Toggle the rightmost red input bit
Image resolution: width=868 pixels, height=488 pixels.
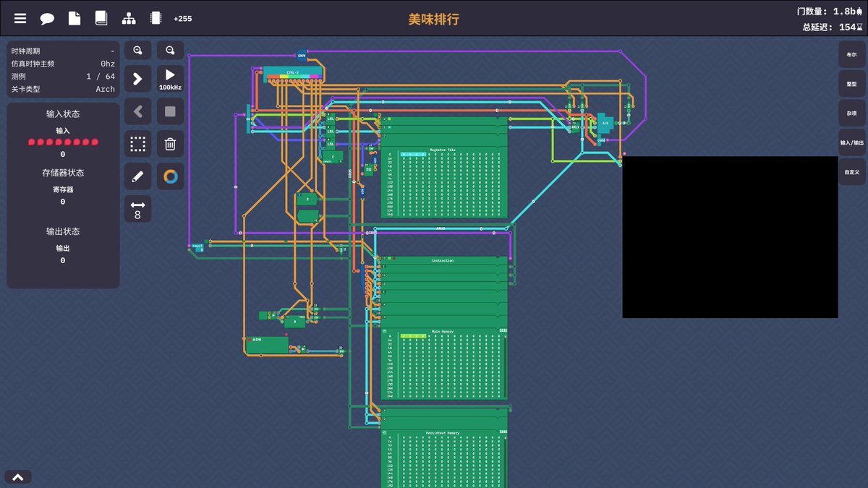(95, 142)
